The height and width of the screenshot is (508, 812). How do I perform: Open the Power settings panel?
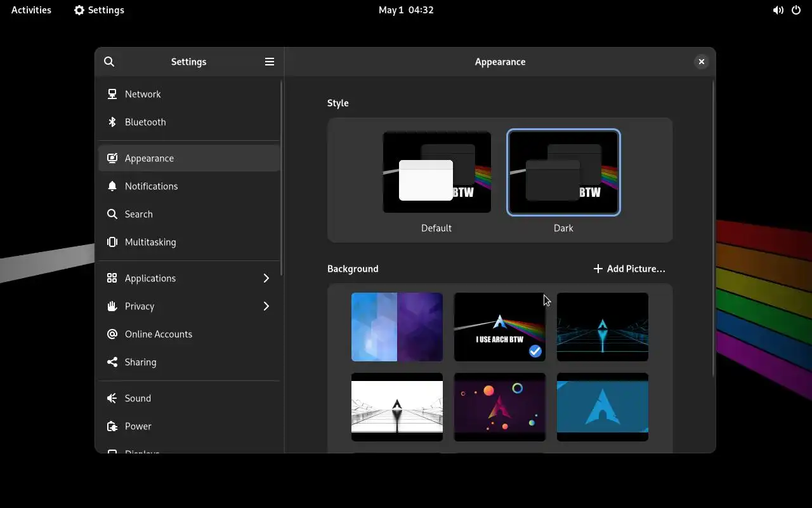(x=189, y=426)
